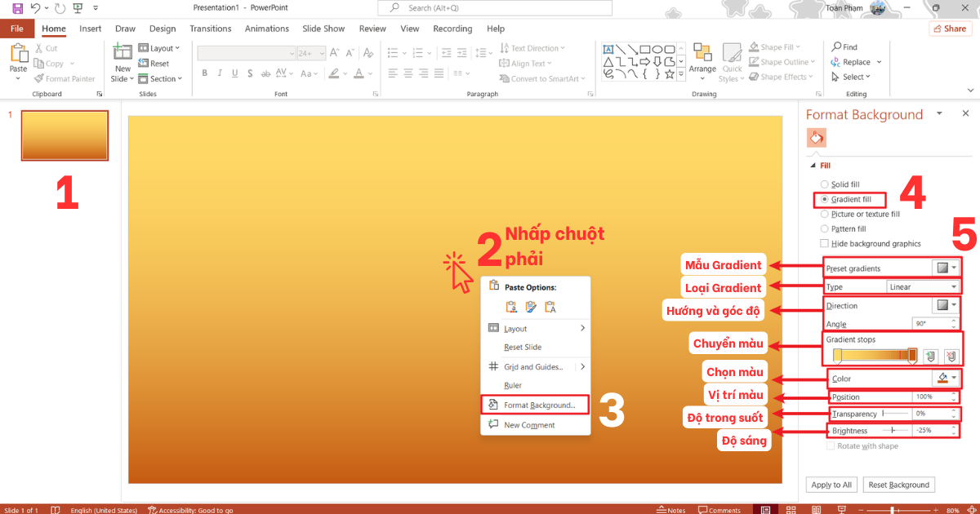Start presentation from beginning icon
Viewport: 980px width, 514px height.
(x=78, y=8)
